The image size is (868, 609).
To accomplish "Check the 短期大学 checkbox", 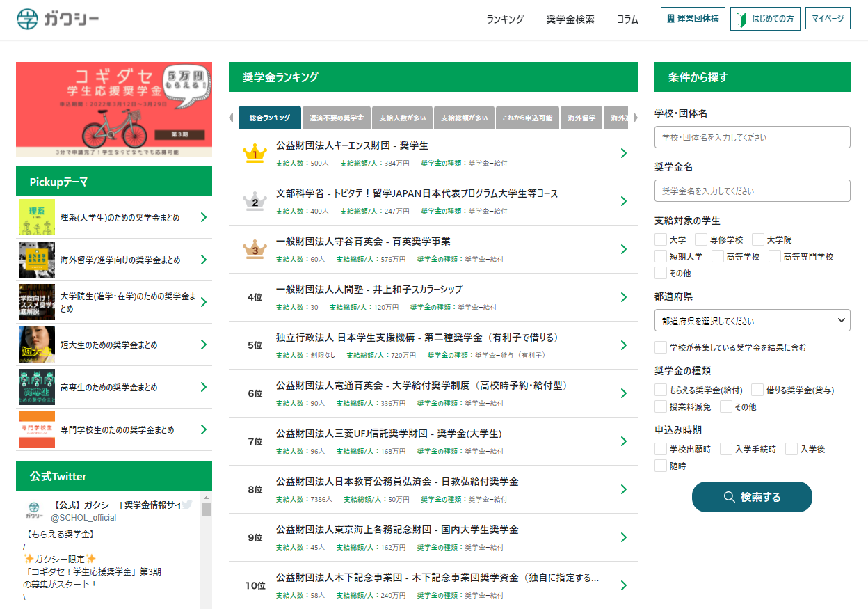I will tap(661, 256).
